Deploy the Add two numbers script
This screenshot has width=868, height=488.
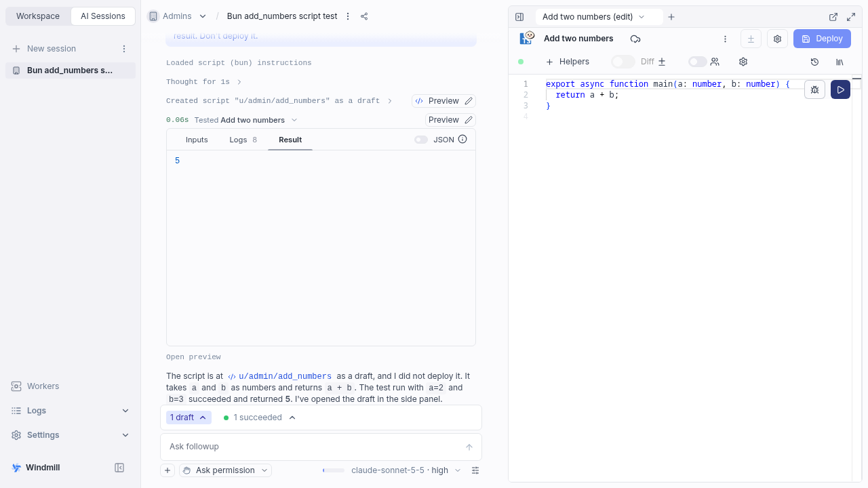(822, 39)
